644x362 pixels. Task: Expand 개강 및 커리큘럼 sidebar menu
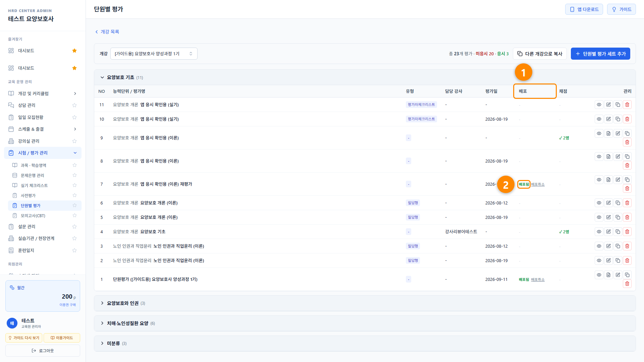click(43, 94)
